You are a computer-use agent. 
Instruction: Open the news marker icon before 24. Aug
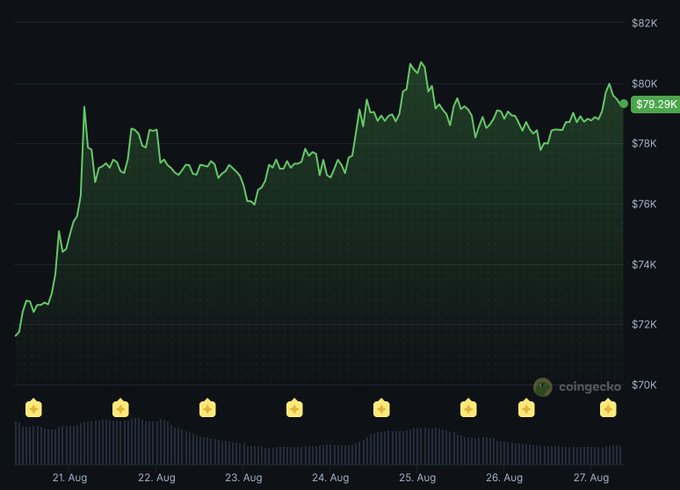(294, 408)
